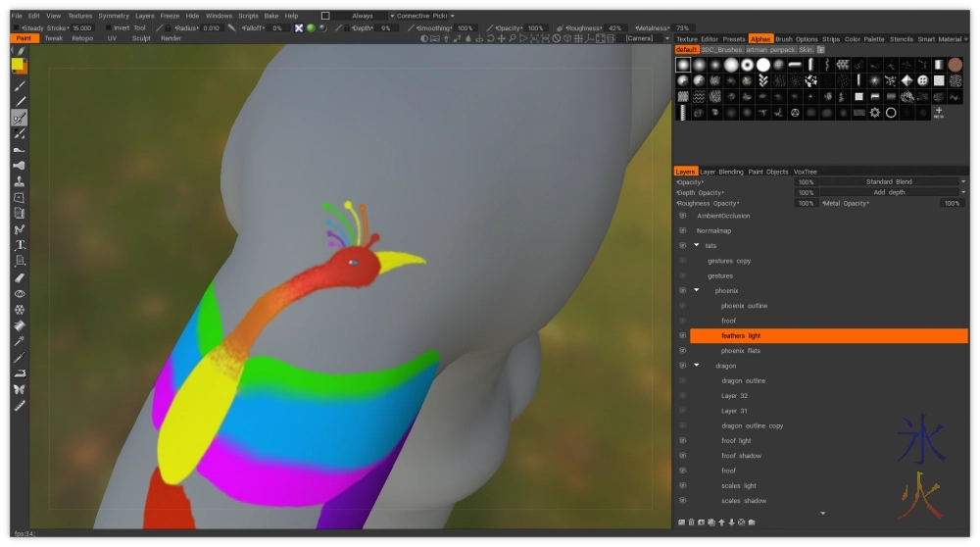
Task: Collapse the dragon layer group
Action: click(697, 366)
